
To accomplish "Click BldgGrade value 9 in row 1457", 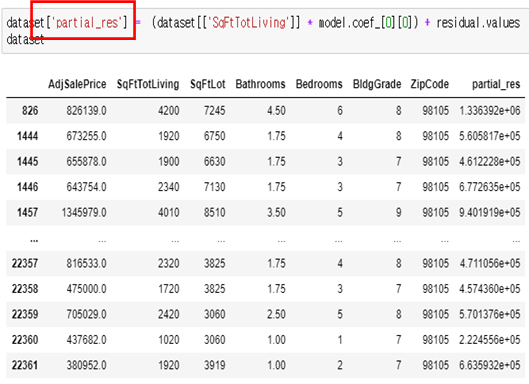I will [x=398, y=213].
